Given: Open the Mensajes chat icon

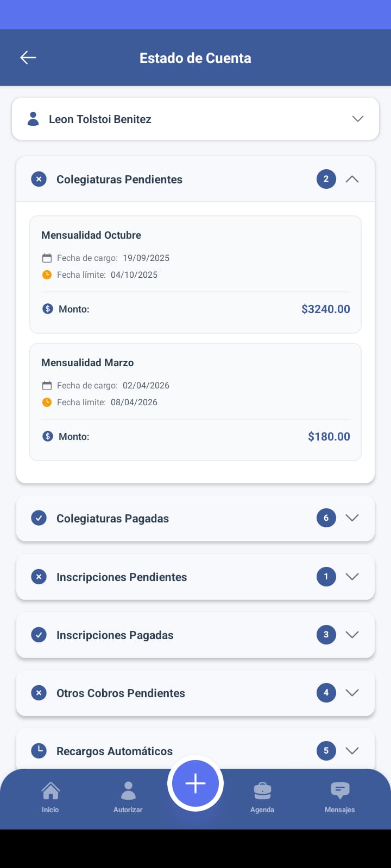Looking at the screenshot, I should [x=340, y=791].
